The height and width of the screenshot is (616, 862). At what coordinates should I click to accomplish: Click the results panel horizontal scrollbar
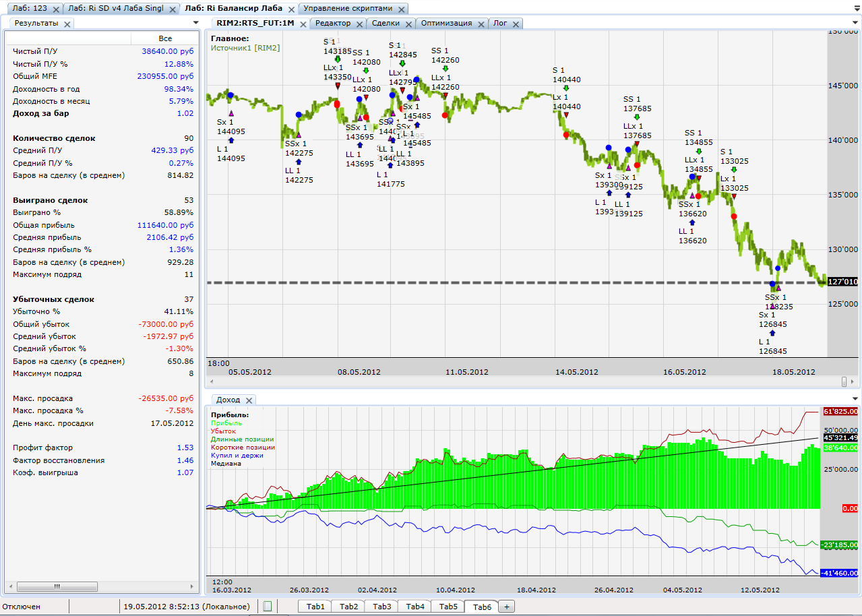102,586
